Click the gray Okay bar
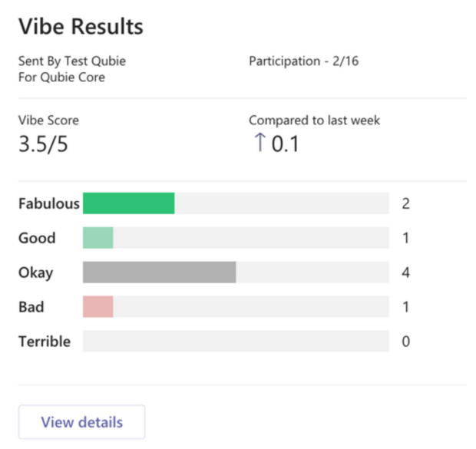The image size is (476, 449). (x=160, y=272)
